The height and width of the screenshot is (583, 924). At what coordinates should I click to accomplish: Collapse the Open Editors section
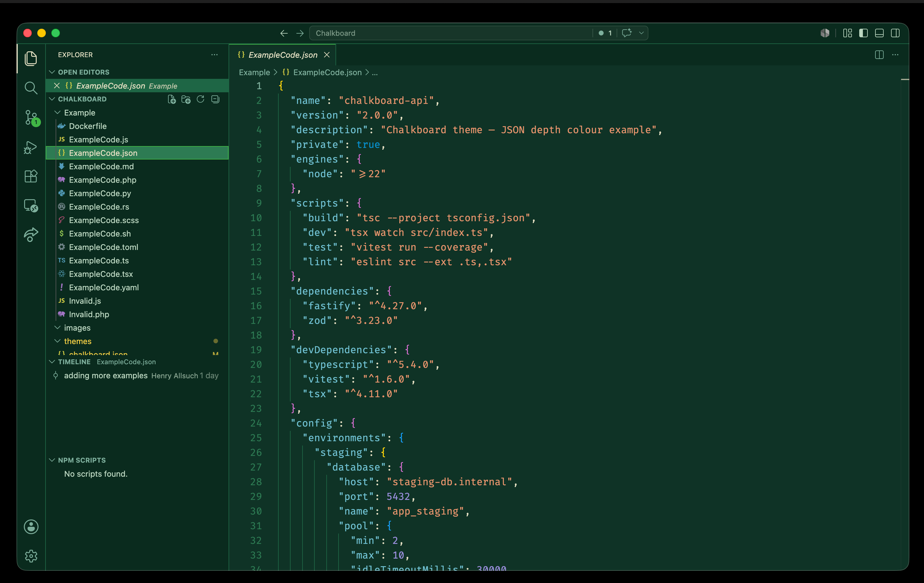(52, 72)
